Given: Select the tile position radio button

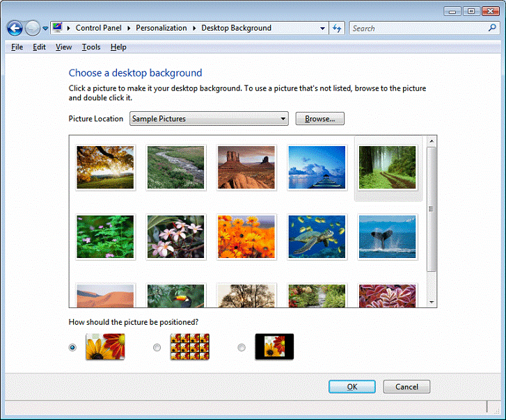Looking at the screenshot, I should (x=157, y=348).
